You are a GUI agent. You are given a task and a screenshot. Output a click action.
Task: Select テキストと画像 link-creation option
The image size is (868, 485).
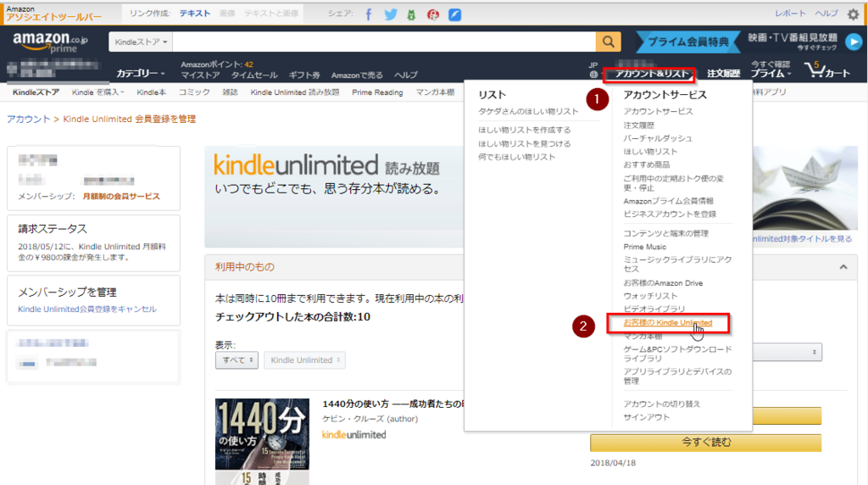pos(271,14)
